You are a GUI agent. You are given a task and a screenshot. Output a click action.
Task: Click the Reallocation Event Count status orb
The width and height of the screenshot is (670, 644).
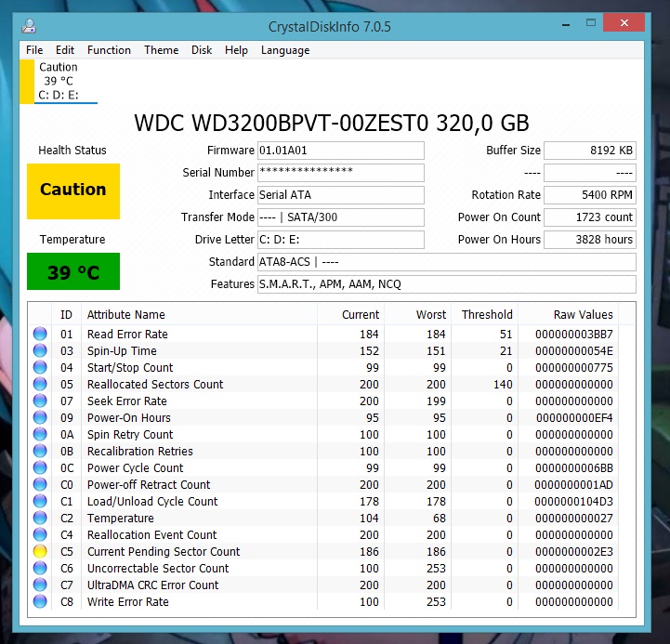[x=40, y=534]
